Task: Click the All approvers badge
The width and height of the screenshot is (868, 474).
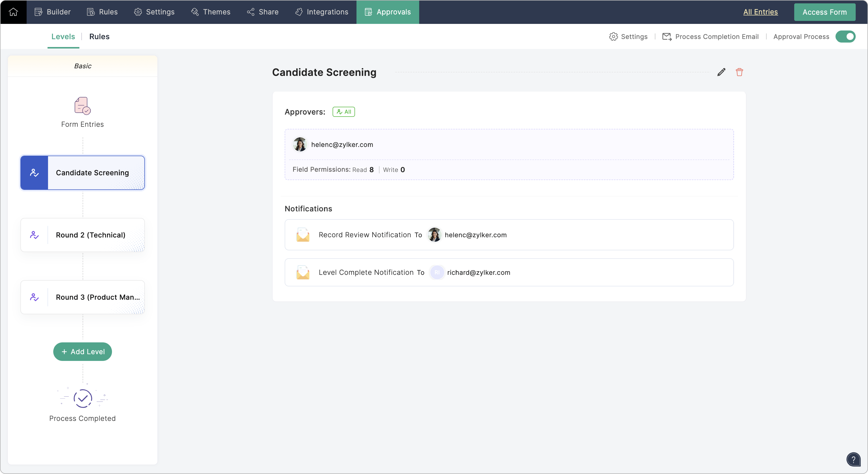Action: point(343,112)
